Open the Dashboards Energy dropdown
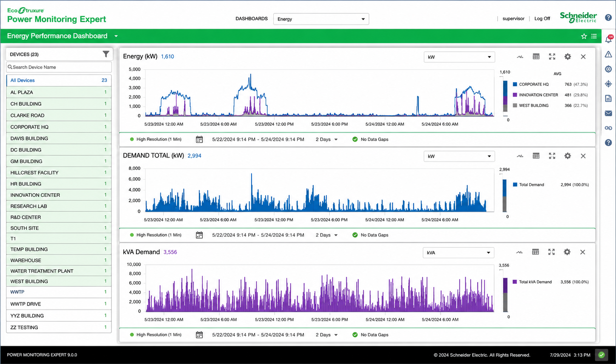The height and width of the screenshot is (364, 616). click(x=321, y=19)
